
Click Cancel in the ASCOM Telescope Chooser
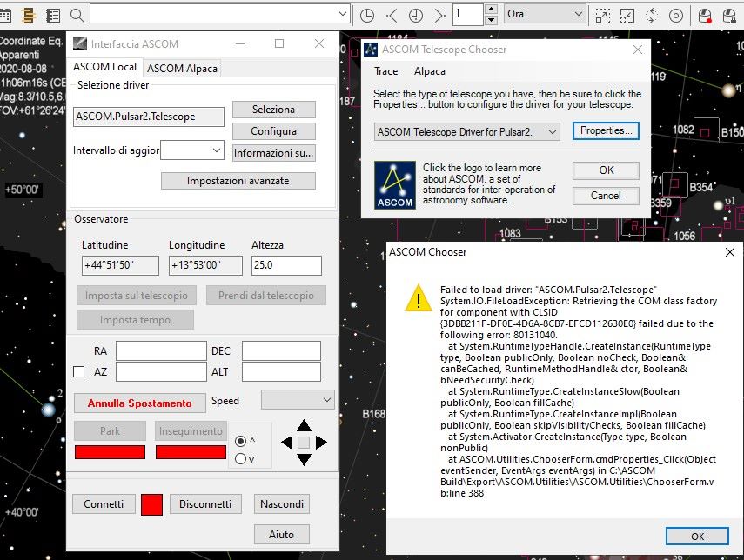(x=606, y=196)
